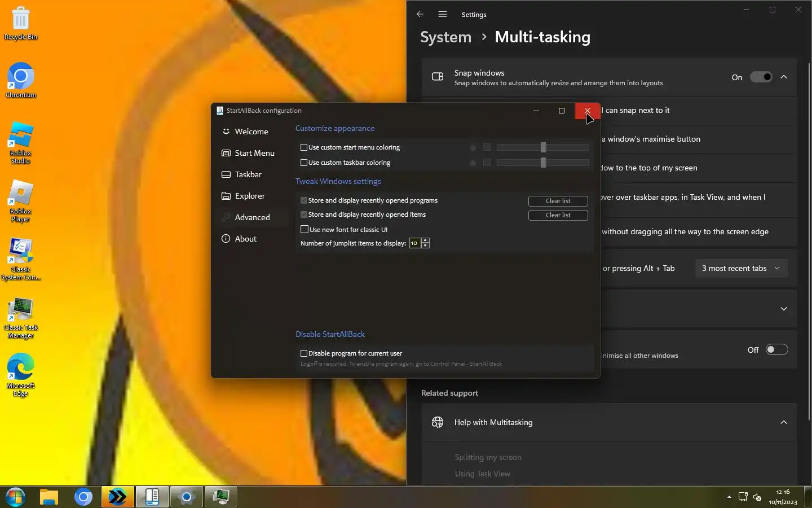The height and width of the screenshot is (508, 812).
Task: Click the About info icon in the sidebar
Action: tap(226, 239)
